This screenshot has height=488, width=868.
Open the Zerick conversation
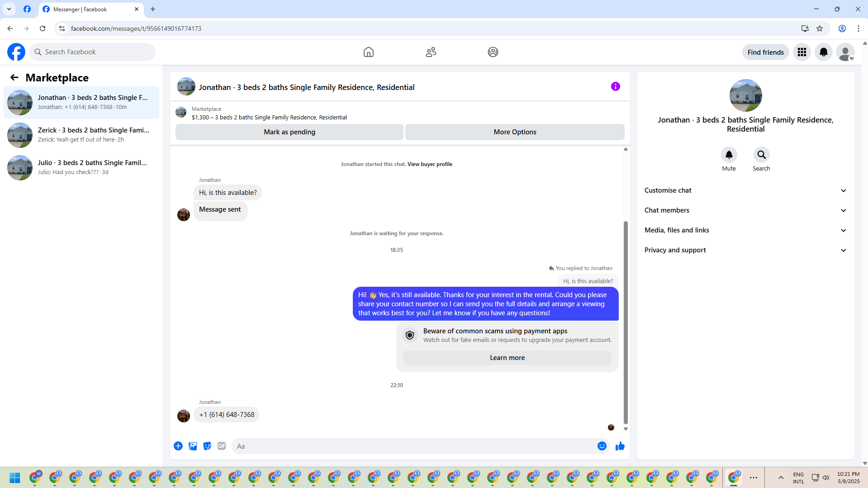[x=81, y=135]
